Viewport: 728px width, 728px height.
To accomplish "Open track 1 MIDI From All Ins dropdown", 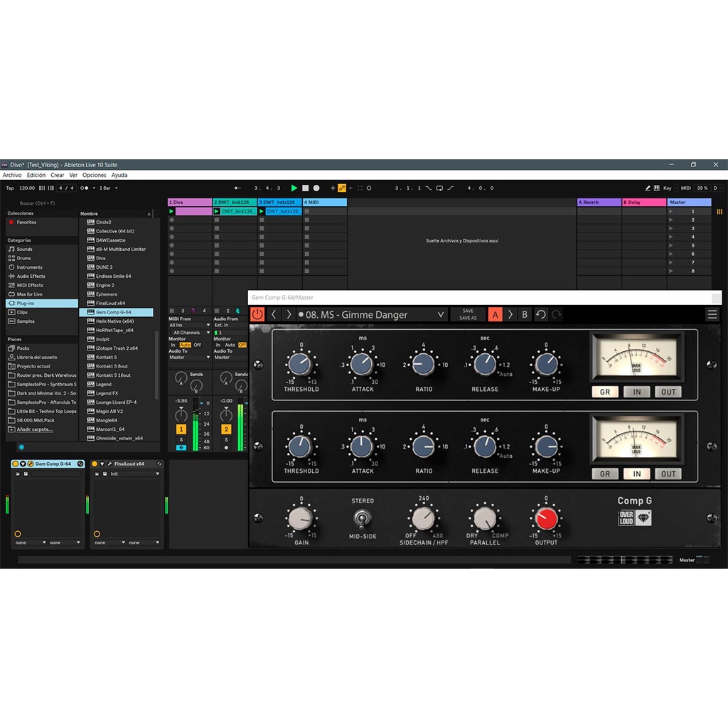I will click(x=189, y=325).
